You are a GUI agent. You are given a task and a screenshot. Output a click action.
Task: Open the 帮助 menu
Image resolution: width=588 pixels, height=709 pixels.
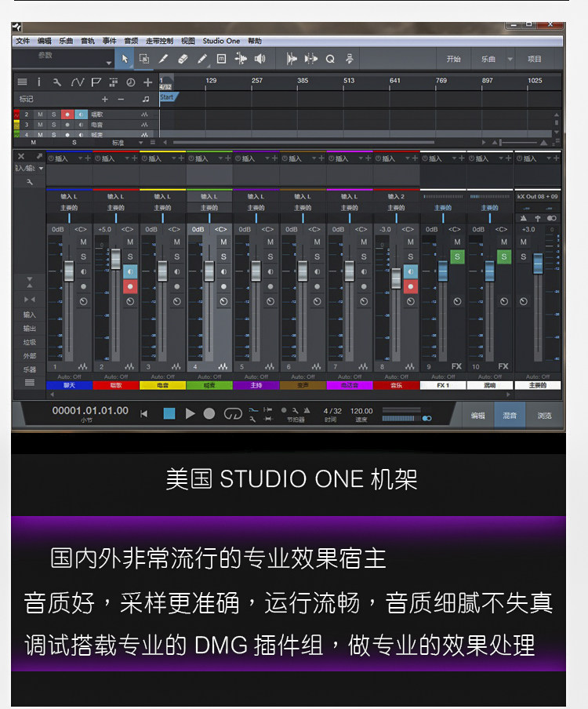click(255, 41)
